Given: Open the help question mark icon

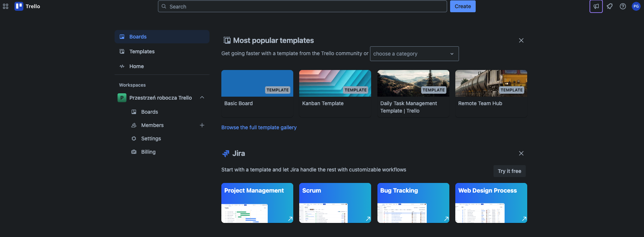Looking at the screenshot, I should (x=623, y=6).
